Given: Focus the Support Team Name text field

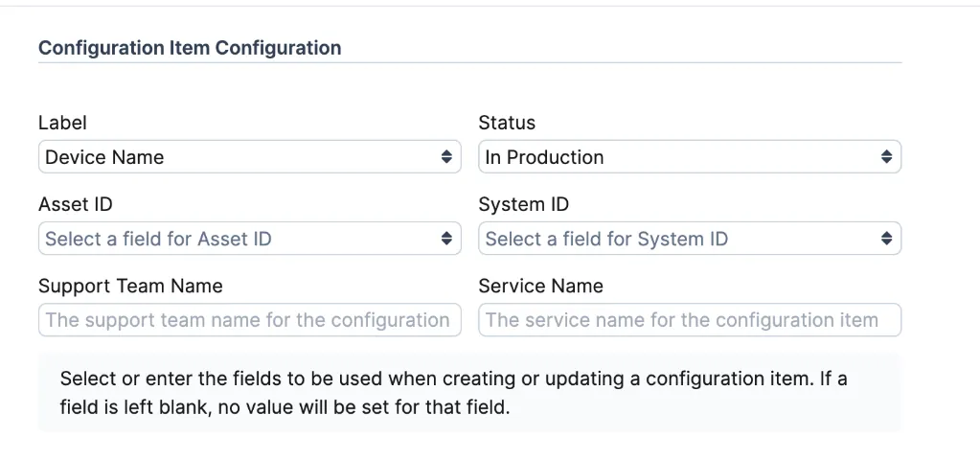Looking at the screenshot, I should (x=249, y=320).
